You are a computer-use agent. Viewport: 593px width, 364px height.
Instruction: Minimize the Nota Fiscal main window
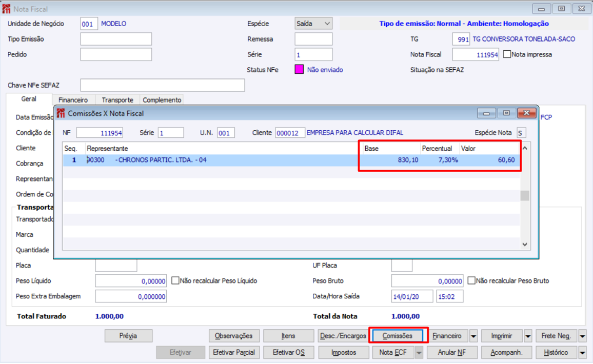pos(542,9)
